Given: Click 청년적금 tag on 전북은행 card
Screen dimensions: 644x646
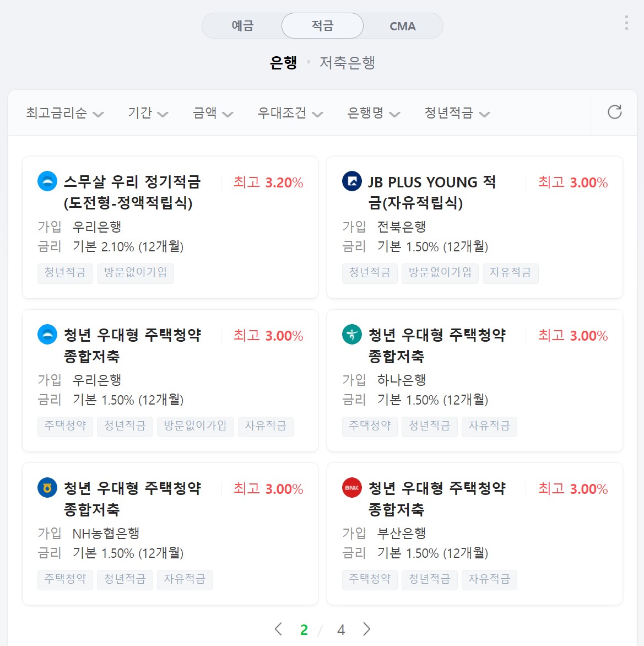Looking at the screenshot, I should [370, 273].
